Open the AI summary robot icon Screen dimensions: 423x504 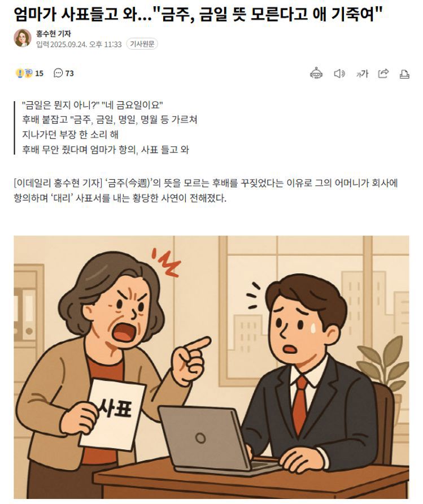coord(316,73)
